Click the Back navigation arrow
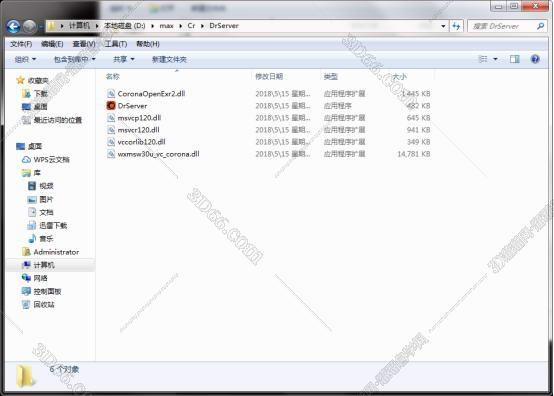554x396 pixels. tap(13, 26)
